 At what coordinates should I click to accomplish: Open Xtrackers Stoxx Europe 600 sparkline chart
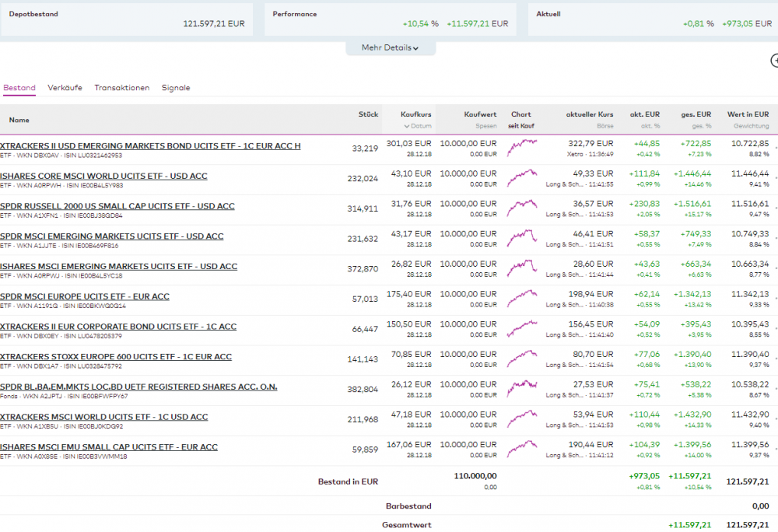click(x=521, y=357)
